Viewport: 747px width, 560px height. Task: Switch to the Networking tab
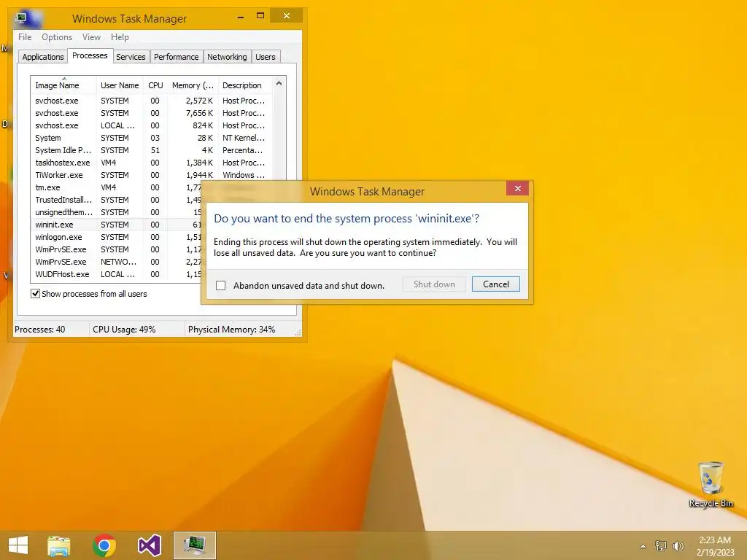click(227, 57)
